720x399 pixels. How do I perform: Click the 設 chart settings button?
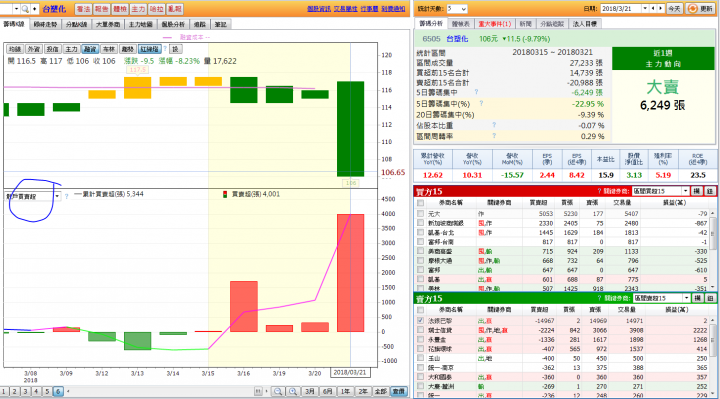(175, 49)
